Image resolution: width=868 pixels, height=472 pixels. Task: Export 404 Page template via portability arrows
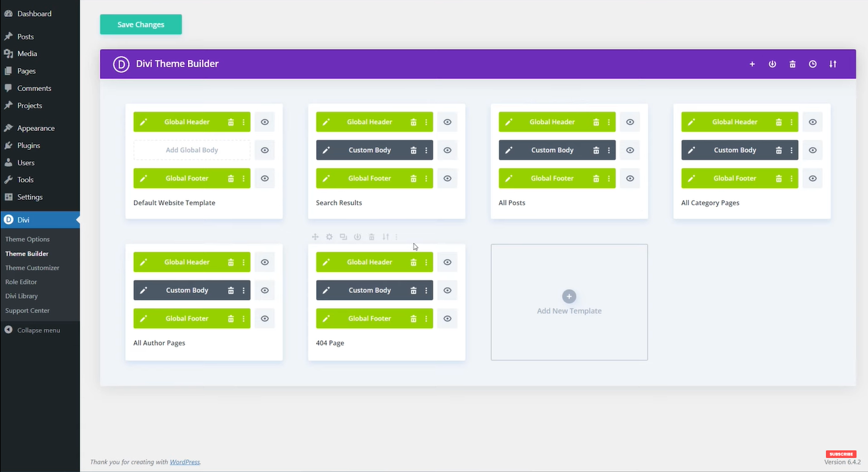click(x=386, y=237)
